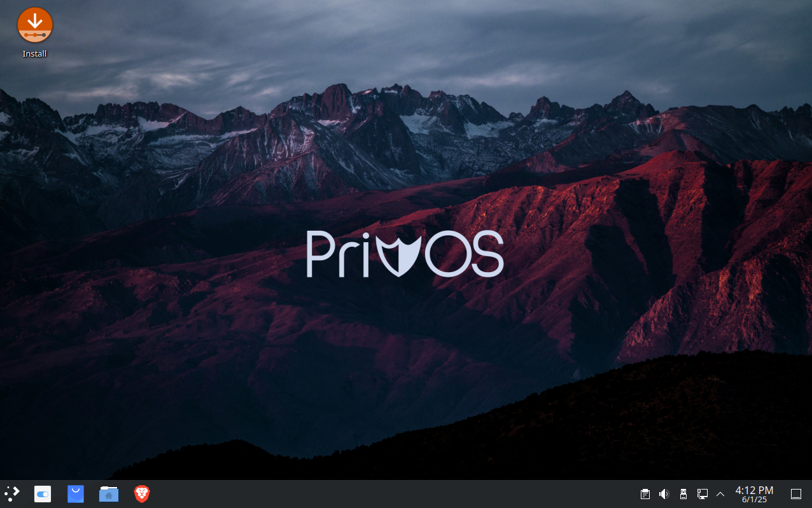Viewport: 812px width, 508px height.
Task: Open the Discover software store
Action: click(76, 494)
